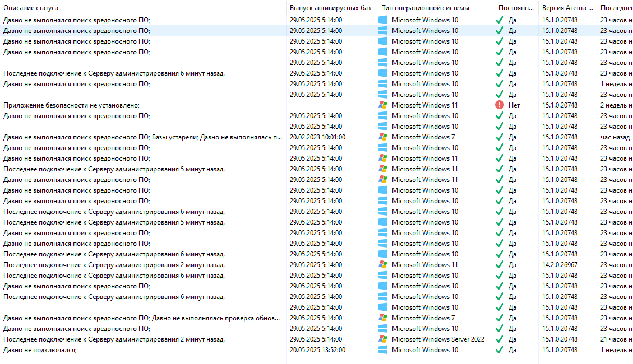Screen dimensions: 633x364
Task: Select the status text mentioning Базы устарели
Action: [x=142, y=137]
